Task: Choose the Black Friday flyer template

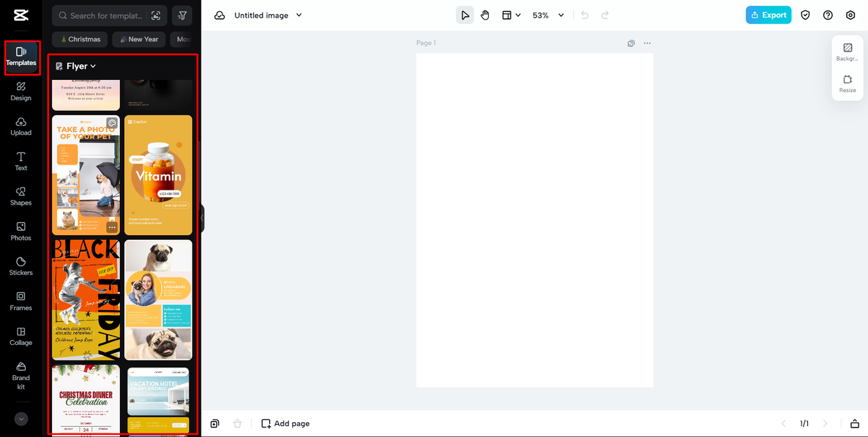Action: tap(86, 299)
